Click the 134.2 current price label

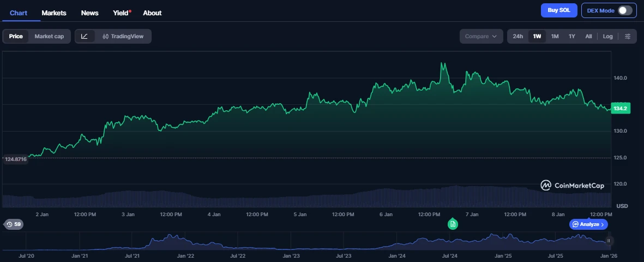pos(621,109)
